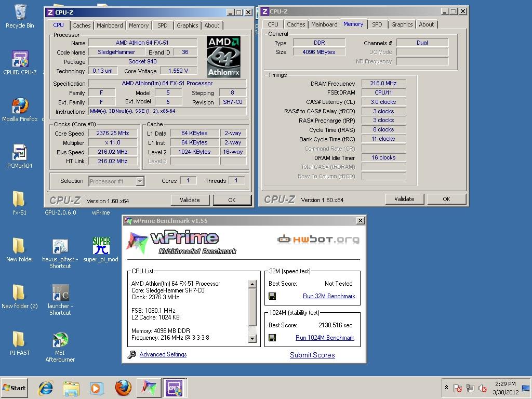The width and height of the screenshot is (532, 399).
Task: Switch to wPrime via taskbar icon
Action: [x=149, y=388]
